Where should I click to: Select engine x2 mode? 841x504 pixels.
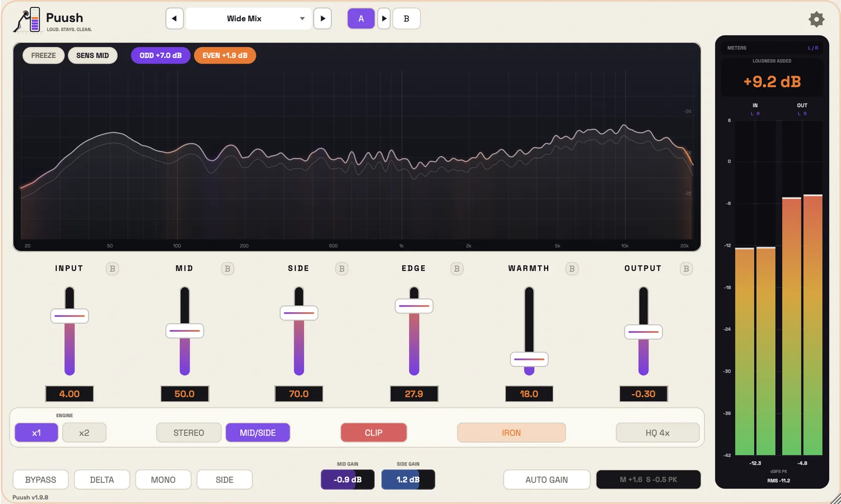(x=84, y=433)
